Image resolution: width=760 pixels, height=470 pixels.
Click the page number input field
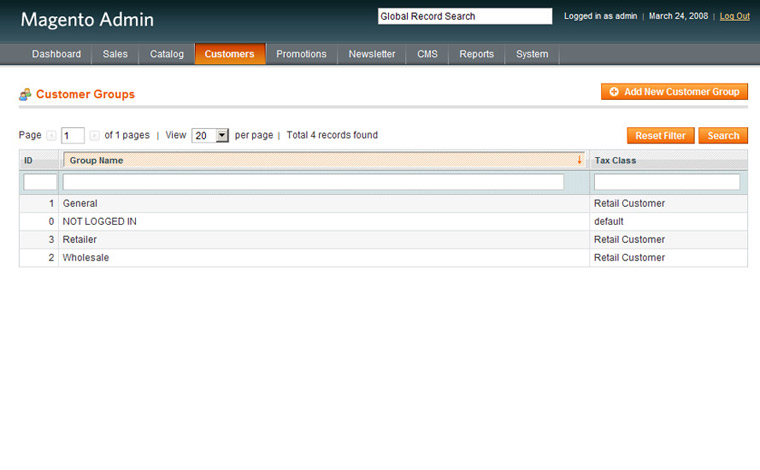click(73, 136)
